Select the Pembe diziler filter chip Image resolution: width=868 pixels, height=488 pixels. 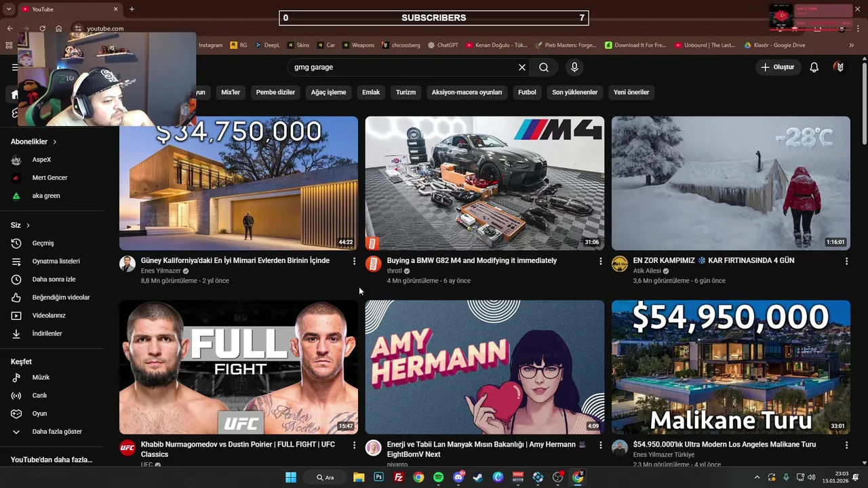[x=275, y=92]
